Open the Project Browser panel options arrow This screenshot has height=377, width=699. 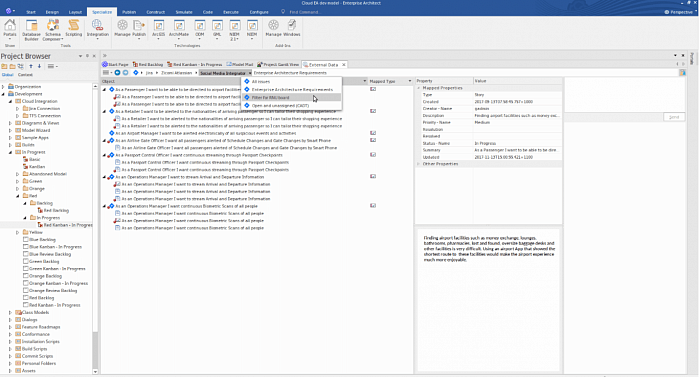[80, 56]
